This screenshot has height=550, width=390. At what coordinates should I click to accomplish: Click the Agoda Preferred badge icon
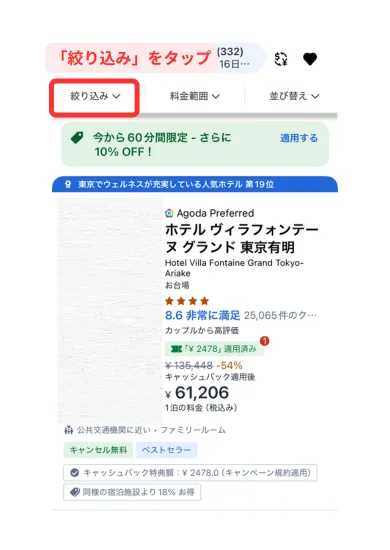click(169, 213)
